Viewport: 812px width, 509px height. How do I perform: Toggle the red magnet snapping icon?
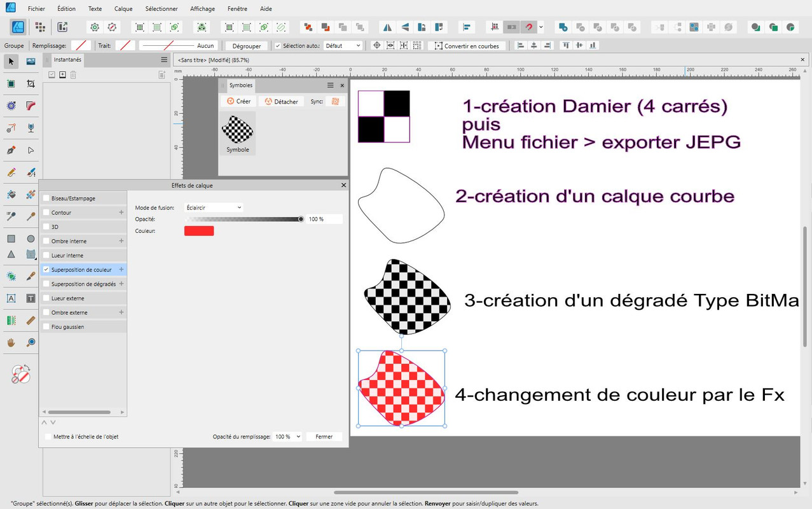(528, 27)
